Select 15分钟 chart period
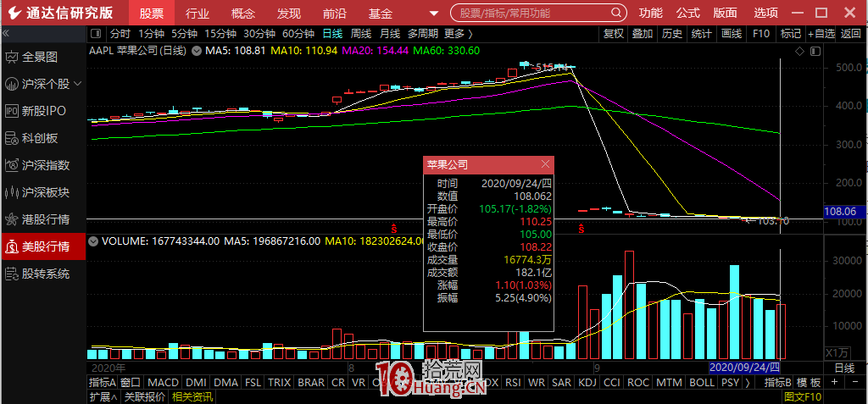This screenshot has width=868, height=404. (x=220, y=34)
